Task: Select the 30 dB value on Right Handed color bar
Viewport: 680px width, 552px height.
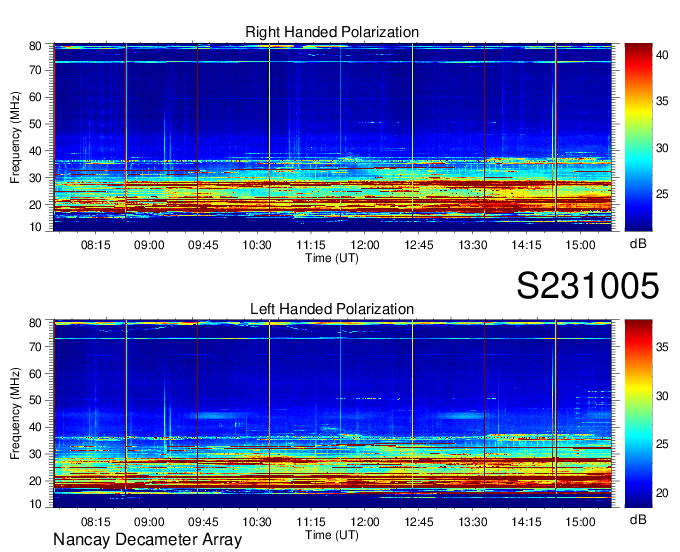Action: tap(662, 148)
